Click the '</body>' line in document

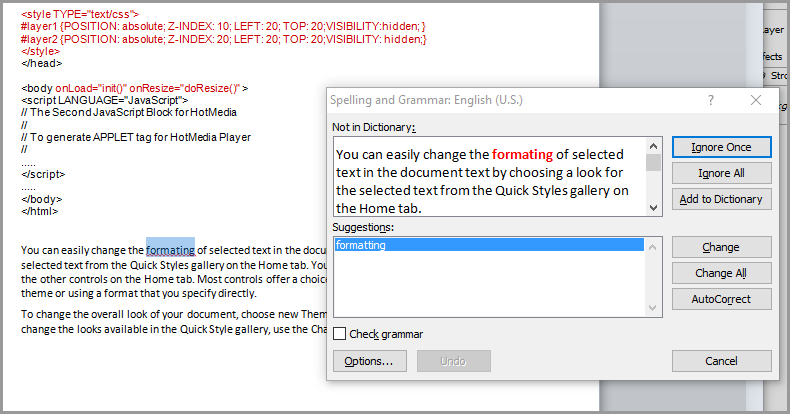tap(41, 199)
